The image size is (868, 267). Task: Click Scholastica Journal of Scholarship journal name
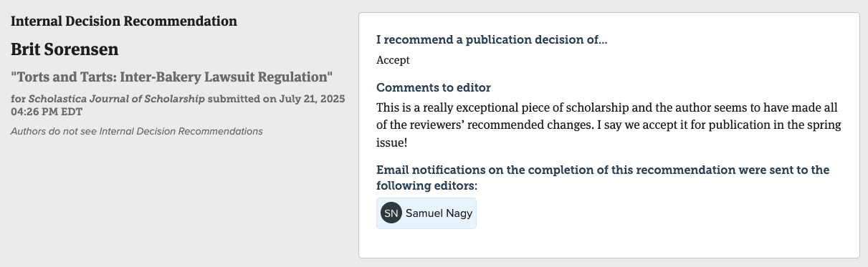[116, 99]
